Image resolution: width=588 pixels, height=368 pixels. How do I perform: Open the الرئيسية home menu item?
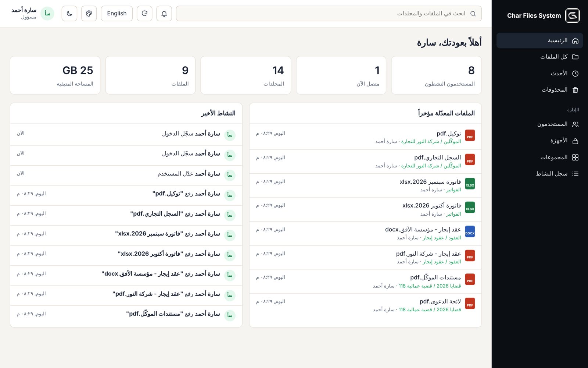pos(540,40)
